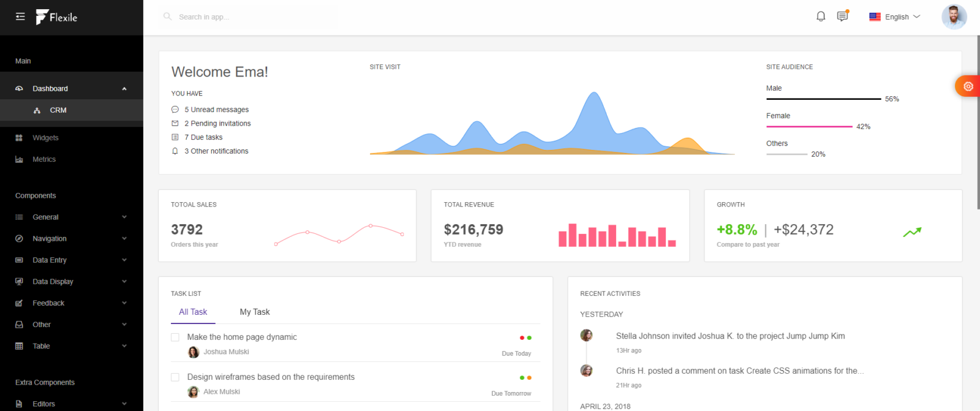Click the Flexile logo

pyautogui.click(x=56, y=17)
